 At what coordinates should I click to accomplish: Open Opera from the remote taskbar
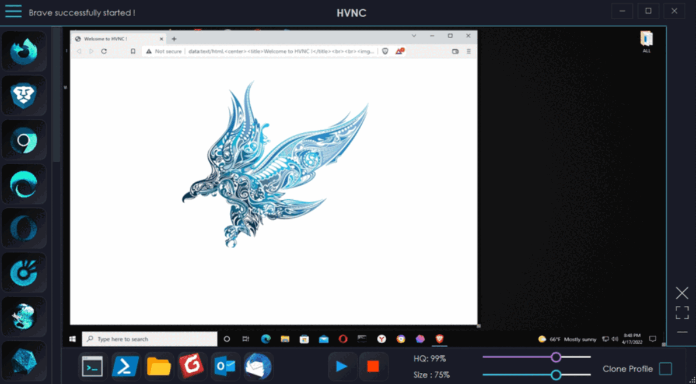click(x=343, y=339)
